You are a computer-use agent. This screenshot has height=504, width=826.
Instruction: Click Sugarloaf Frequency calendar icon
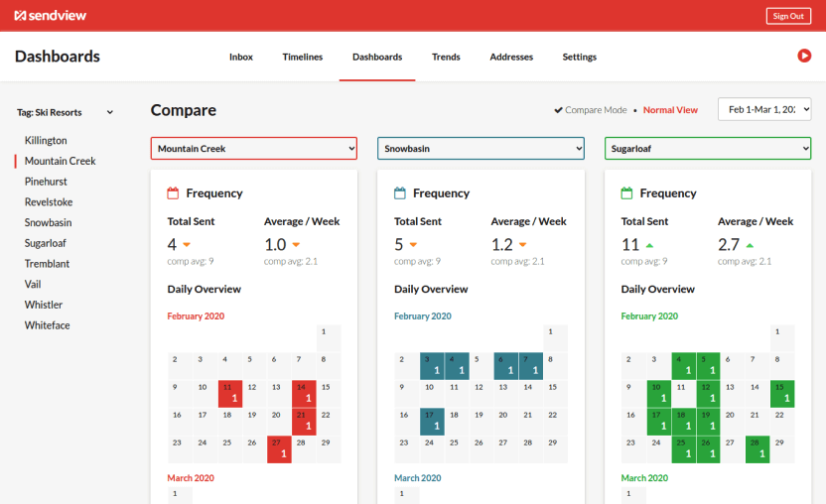pyautogui.click(x=626, y=193)
